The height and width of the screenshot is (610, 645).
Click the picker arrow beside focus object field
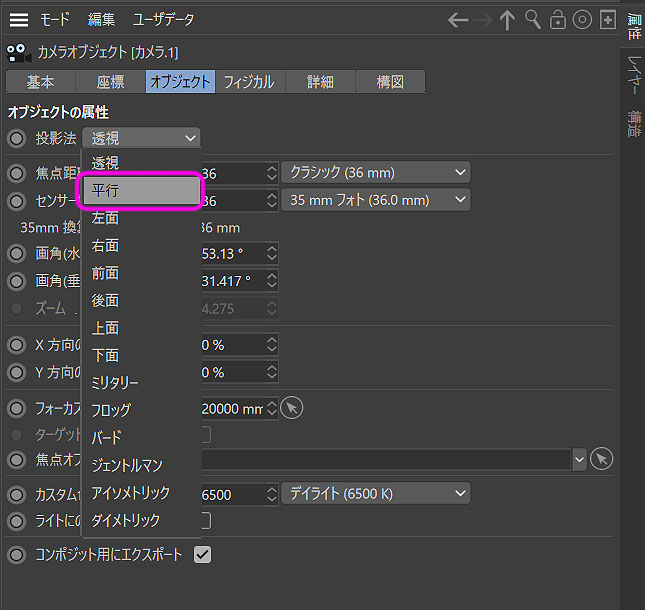(601, 458)
